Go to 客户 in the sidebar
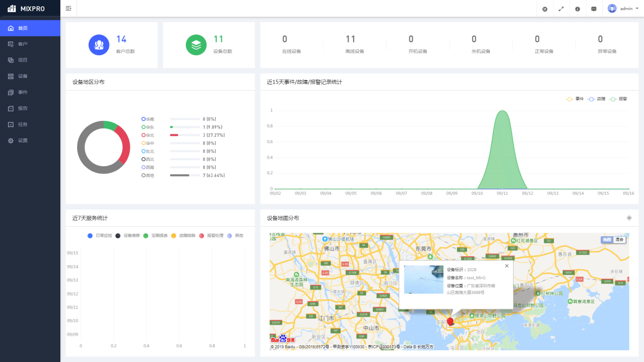Viewport: 644px width, 362px height. tap(23, 44)
